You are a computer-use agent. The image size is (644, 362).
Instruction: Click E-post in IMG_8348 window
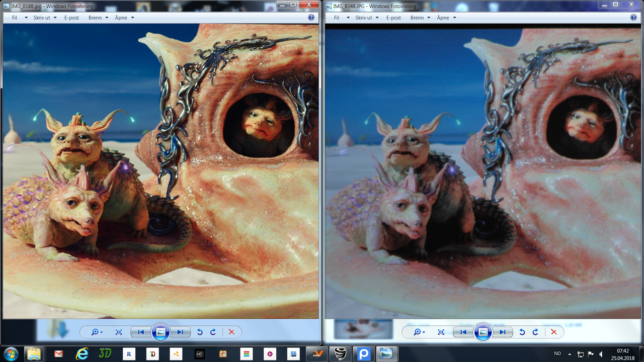click(393, 18)
